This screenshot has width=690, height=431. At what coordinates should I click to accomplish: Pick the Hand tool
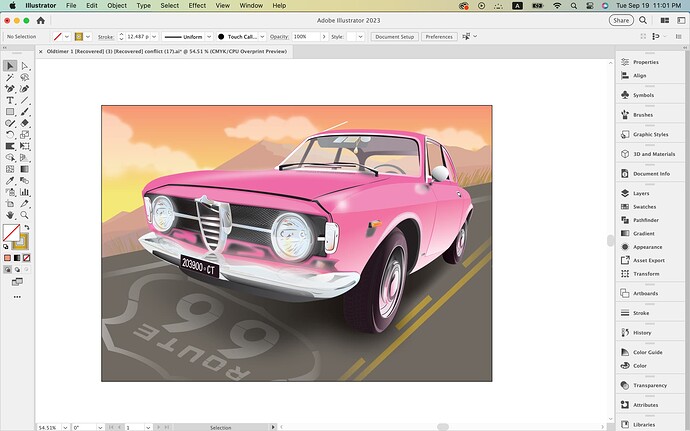point(10,214)
